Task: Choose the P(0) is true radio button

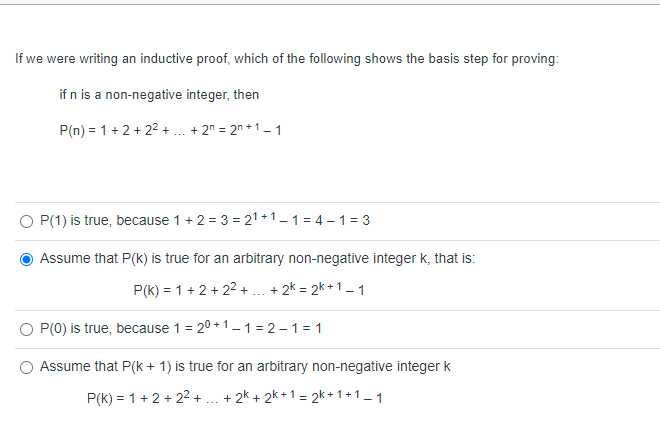Action: 27,329
